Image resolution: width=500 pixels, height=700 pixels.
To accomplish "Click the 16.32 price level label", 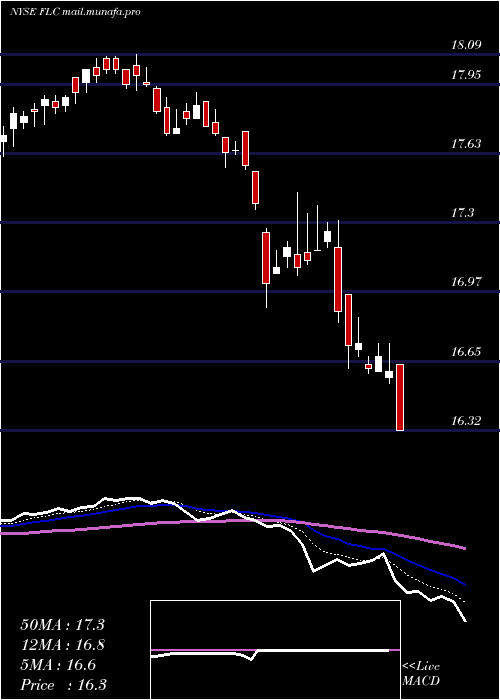I will (x=467, y=421).
